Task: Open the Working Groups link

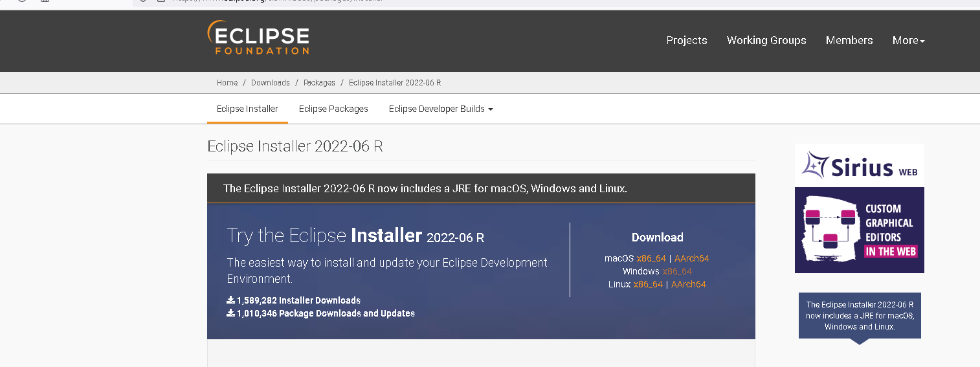Action: (766, 40)
